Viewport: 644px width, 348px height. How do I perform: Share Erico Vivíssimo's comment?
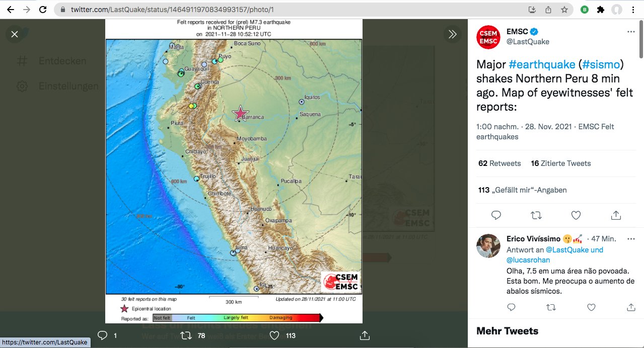(631, 307)
